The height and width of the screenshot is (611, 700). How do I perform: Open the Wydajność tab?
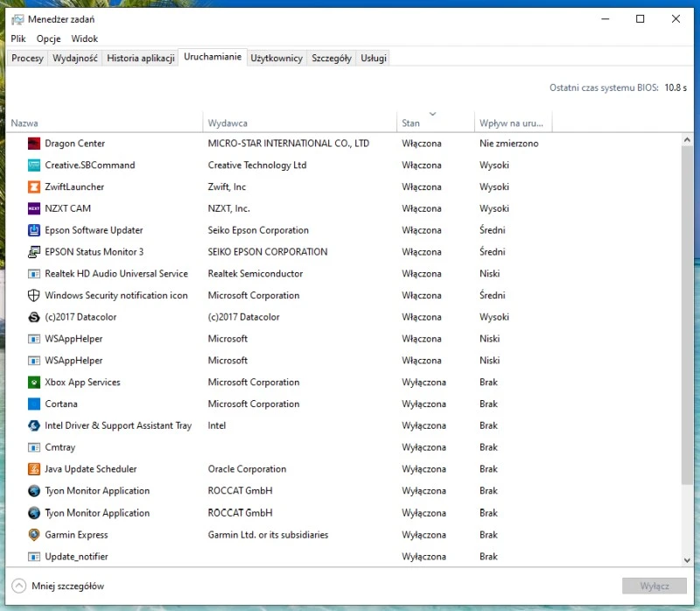75,59
